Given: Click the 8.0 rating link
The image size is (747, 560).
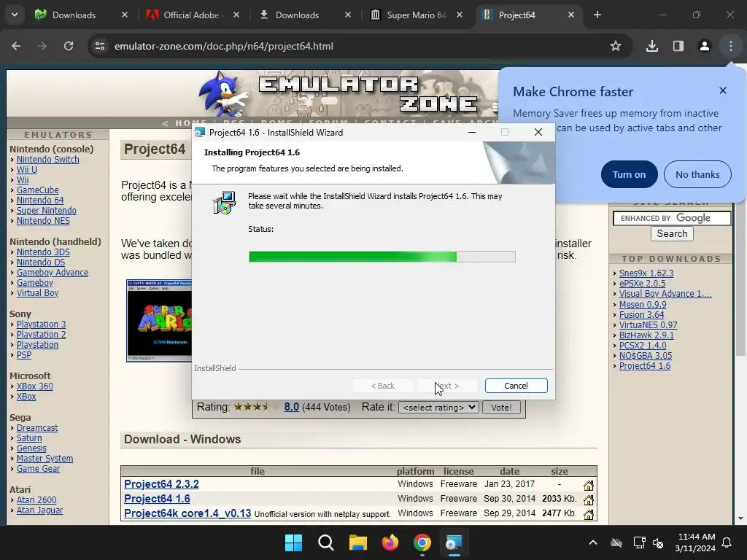Looking at the screenshot, I should point(292,407).
